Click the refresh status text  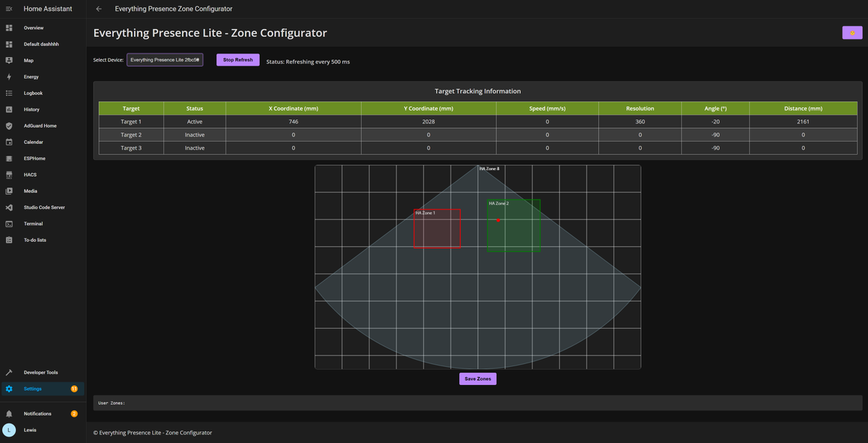pyautogui.click(x=308, y=62)
